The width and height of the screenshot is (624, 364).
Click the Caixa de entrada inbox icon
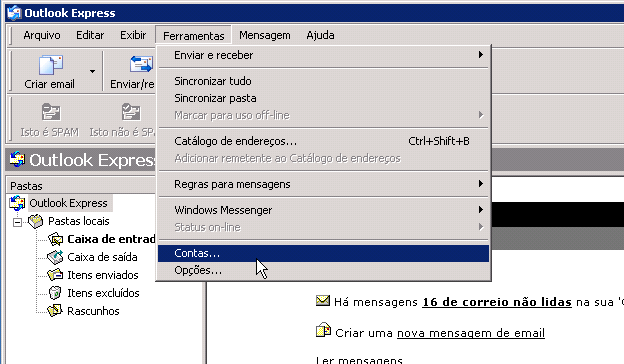(x=55, y=239)
